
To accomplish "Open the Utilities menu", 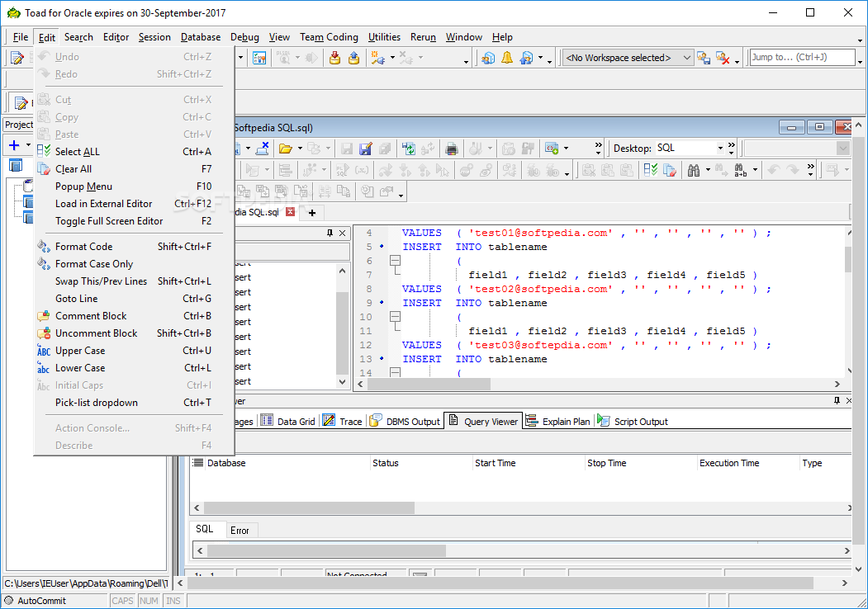I will 384,37.
